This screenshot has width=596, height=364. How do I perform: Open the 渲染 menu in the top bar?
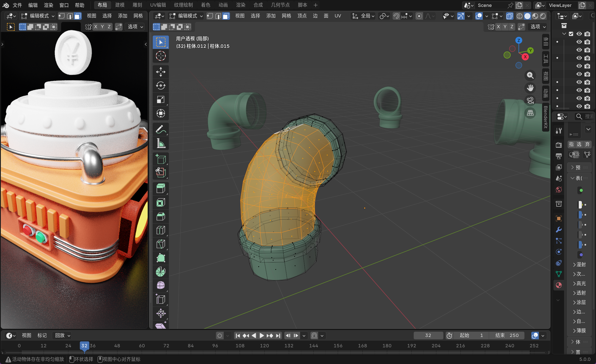click(48, 5)
